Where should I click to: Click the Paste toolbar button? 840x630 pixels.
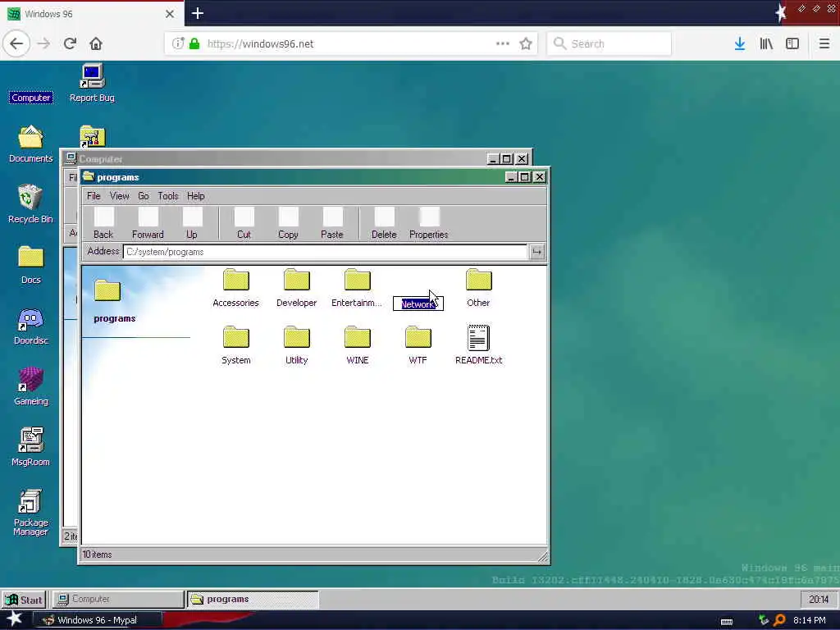point(332,223)
